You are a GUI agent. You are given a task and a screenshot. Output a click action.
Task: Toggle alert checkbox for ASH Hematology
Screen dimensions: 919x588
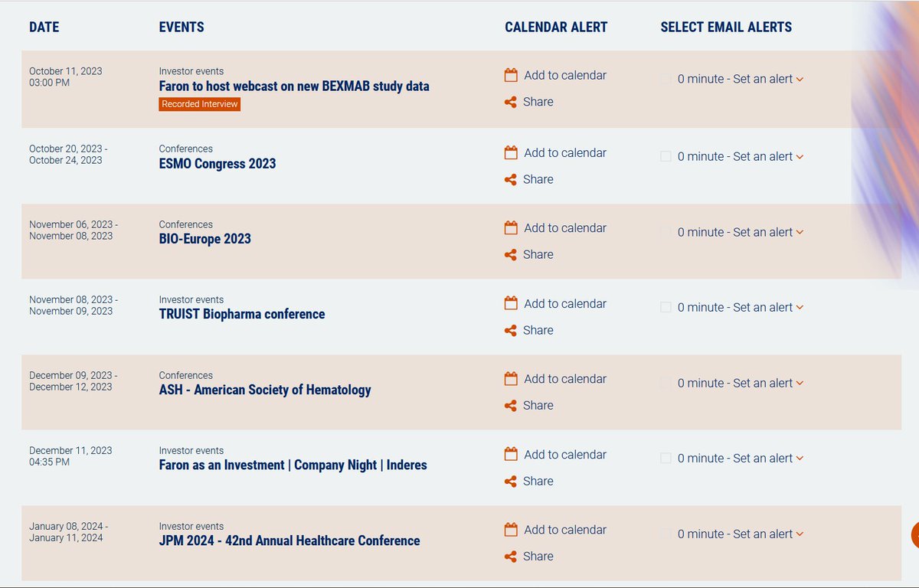pyautogui.click(x=666, y=383)
